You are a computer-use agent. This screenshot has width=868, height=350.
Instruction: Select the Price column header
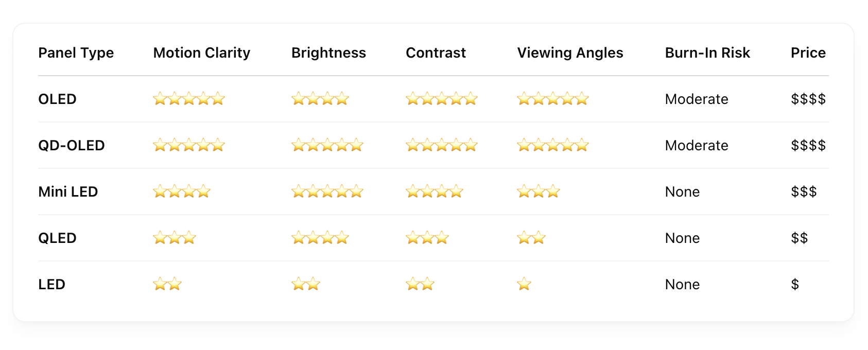[x=808, y=53]
